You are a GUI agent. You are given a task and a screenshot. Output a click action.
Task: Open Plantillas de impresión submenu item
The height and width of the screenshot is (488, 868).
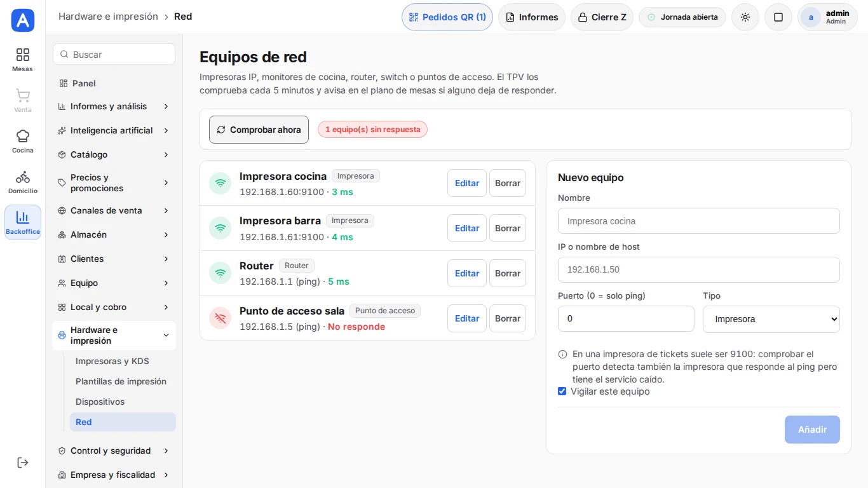click(123, 381)
